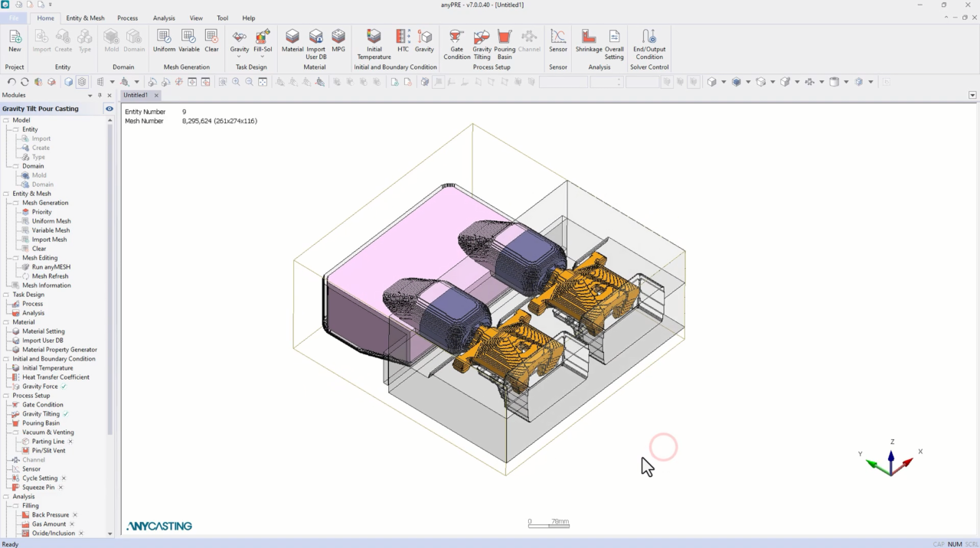Switch to the Analysis ribbon tab

164,18
